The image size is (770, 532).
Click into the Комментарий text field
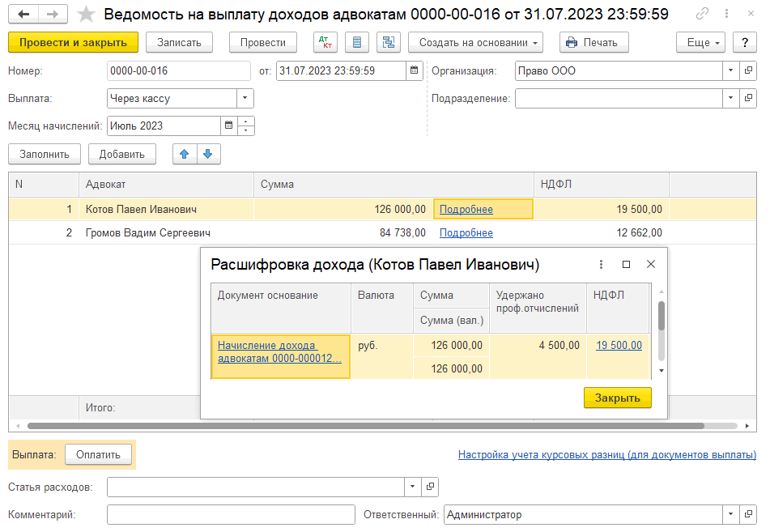tap(231, 515)
